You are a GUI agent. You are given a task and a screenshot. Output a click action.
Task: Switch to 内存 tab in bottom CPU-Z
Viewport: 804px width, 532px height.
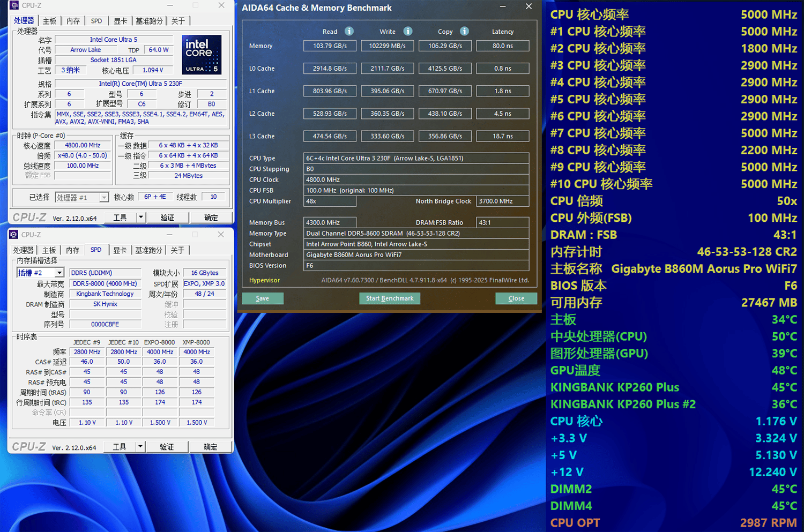point(72,250)
